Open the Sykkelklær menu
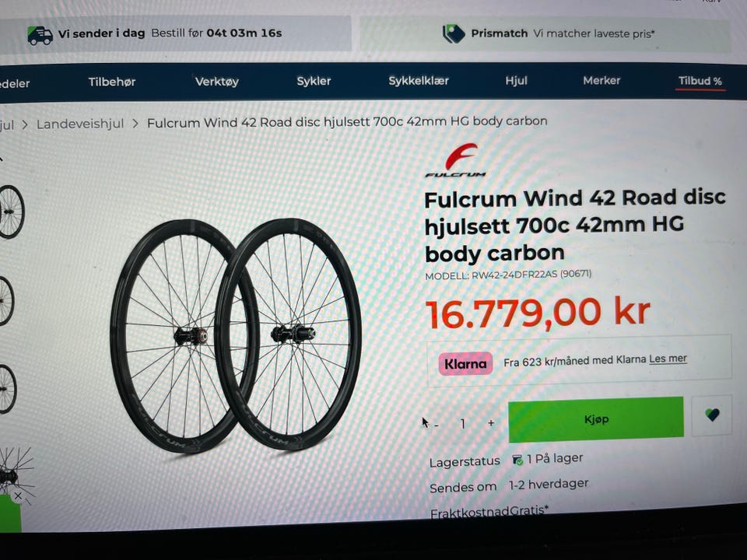 (x=419, y=81)
